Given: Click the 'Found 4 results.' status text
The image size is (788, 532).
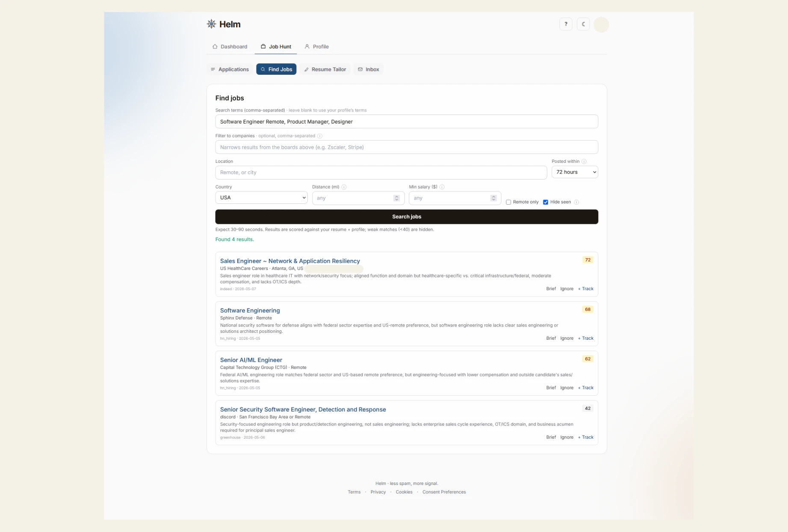Looking at the screenshot, I should 234,239.
